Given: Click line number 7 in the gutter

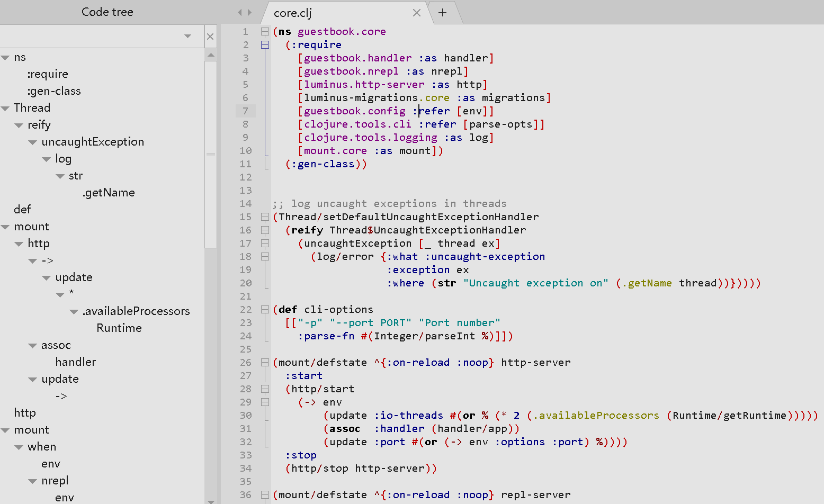Looking at the screenshot, I should (245, 111).
